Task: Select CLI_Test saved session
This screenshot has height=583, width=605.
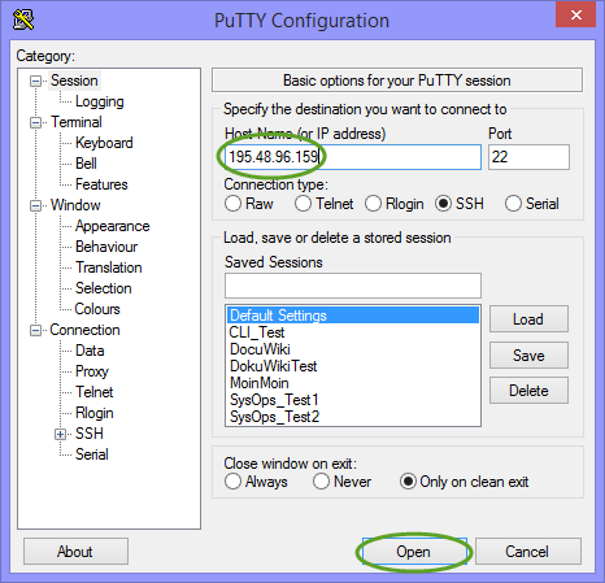Action: 353,332
